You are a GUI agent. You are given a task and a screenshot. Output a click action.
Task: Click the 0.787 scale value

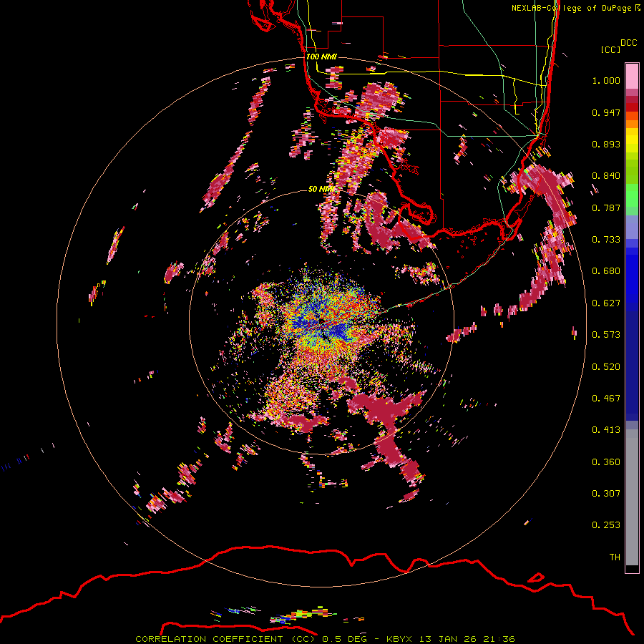[606, 208]
